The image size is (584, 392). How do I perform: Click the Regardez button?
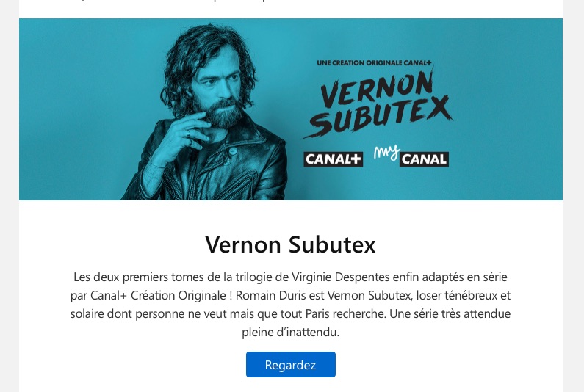coord(290,365)
